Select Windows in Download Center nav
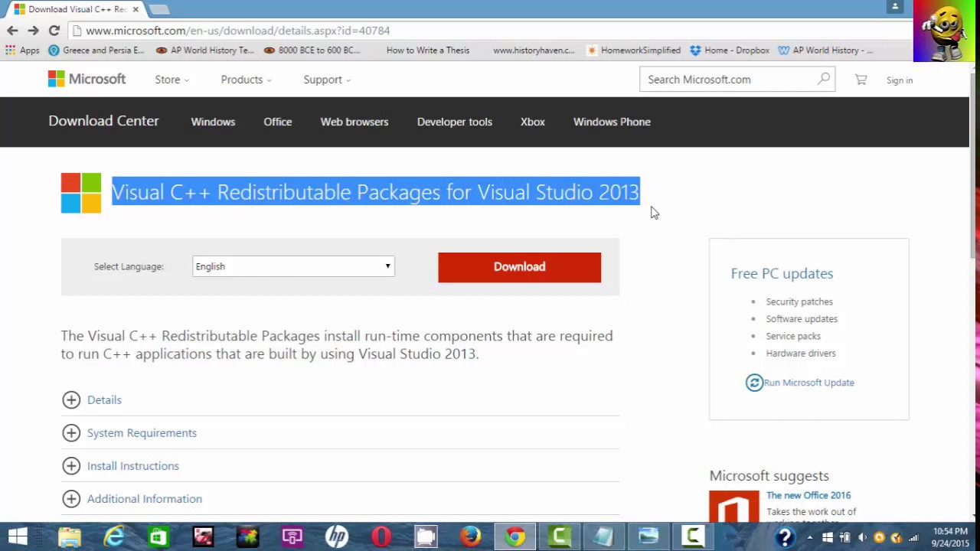 [213, 122]
